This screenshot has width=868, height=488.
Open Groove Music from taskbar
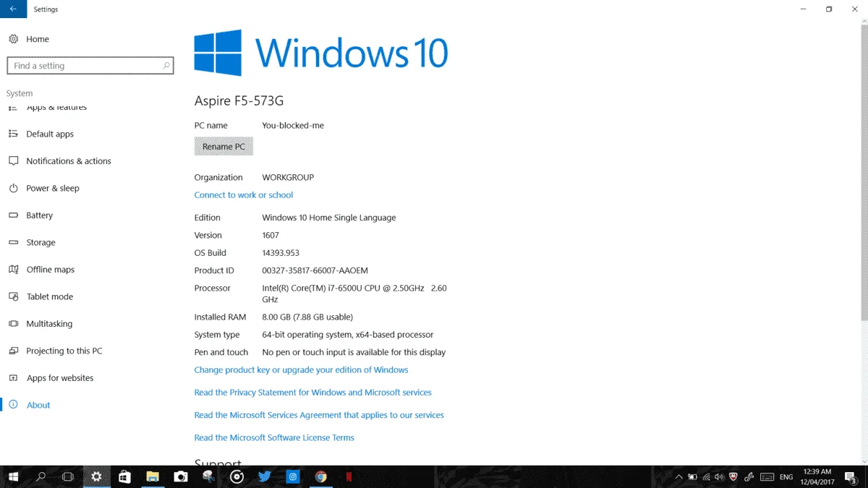click(237, 476)
